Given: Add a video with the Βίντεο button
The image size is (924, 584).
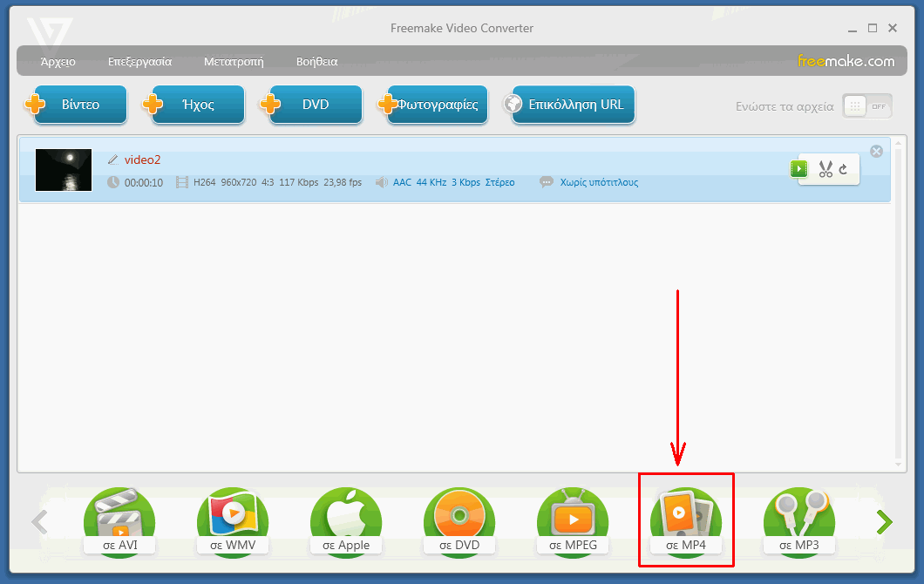Looking at the screenshot, I should tap(77, 105).
